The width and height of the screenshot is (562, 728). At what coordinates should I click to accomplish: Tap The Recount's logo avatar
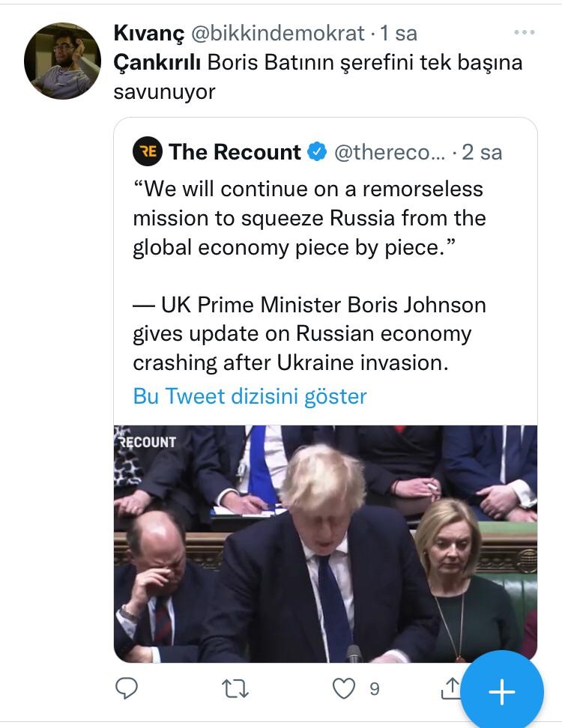coord(148,152)
